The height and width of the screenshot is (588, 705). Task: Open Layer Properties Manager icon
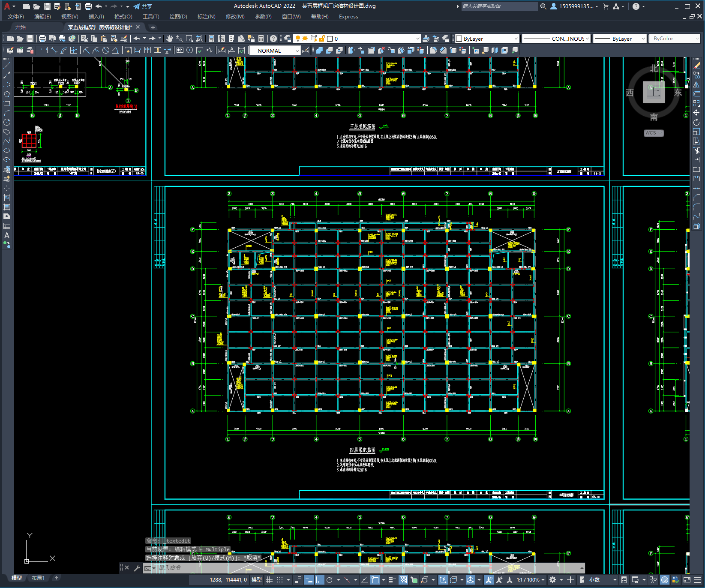[288, 39]
